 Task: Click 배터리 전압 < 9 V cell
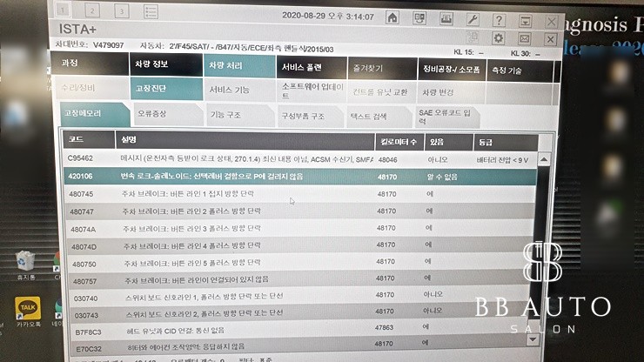click(502, 160)
